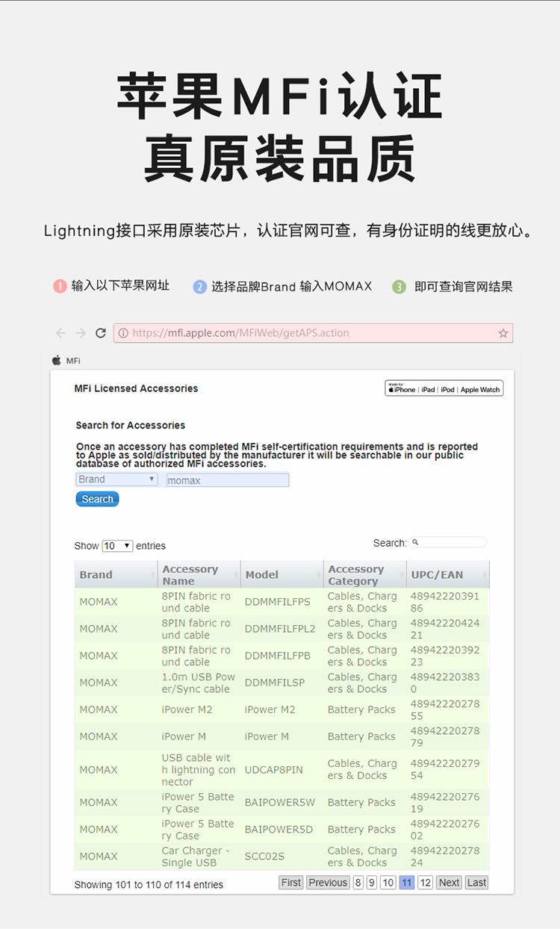
Task: Select current results page 11
Action: pos(407,883)
